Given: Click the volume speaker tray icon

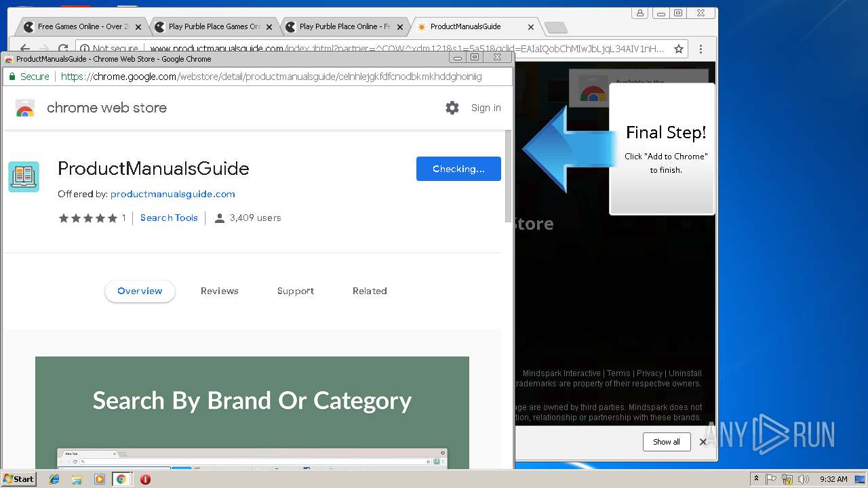Looking at the screenshot, I should tap(804, 479).
